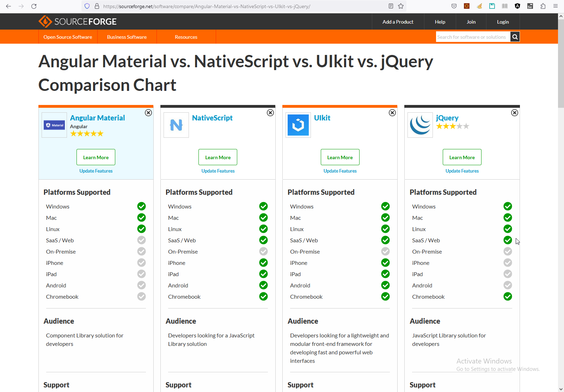Open the Angular DevTools extension icon
Screen dimensions: 564x392
pos(517,6)
